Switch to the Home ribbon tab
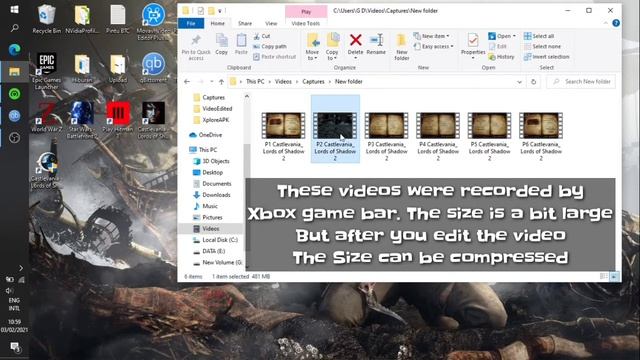The image size is (640, 360). tap(218, 24)
